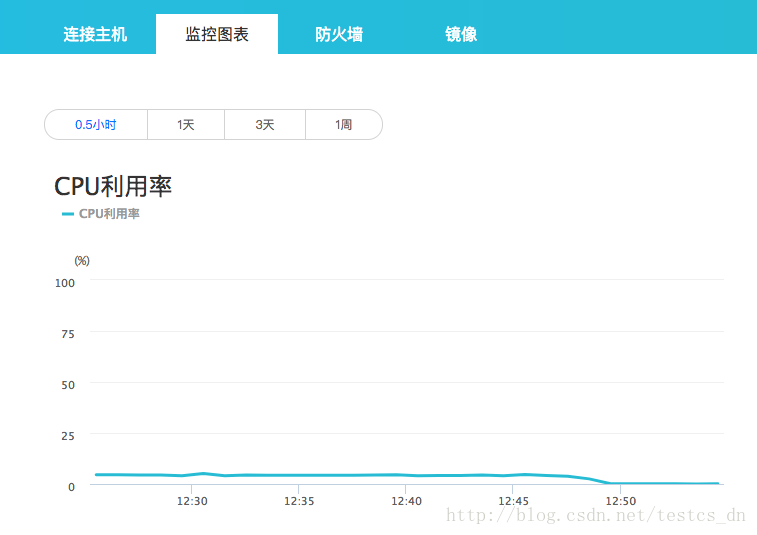Screen dimensions: 757x535
Task: Click the 50 percent y-axis label
Action: (x=68, y=385)
